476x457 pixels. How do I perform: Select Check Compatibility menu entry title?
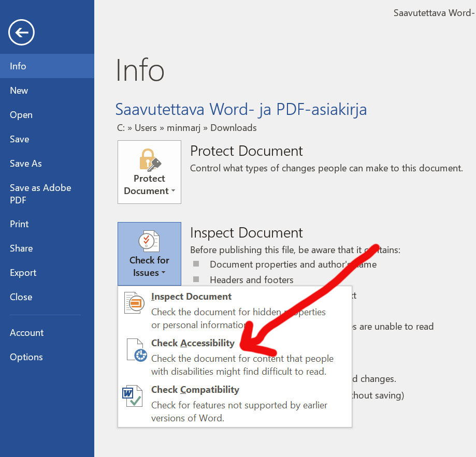[x=195, y=390]
